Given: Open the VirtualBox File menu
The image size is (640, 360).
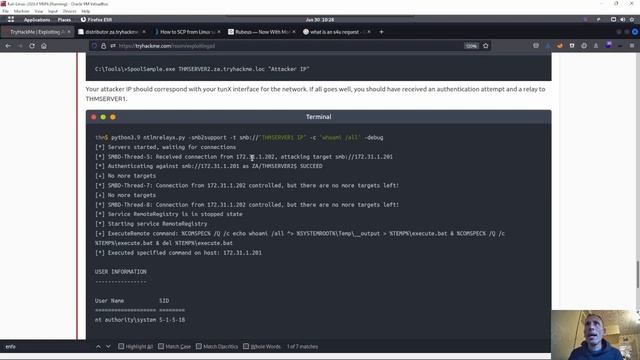Looking at the screenshot, I should (x=5, y=11).
